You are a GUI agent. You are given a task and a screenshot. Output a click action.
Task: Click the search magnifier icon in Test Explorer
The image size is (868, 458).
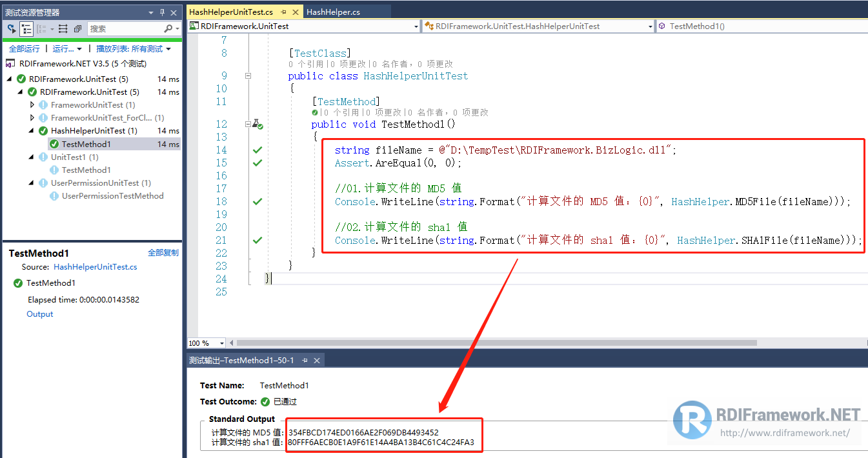coord(168,29)
